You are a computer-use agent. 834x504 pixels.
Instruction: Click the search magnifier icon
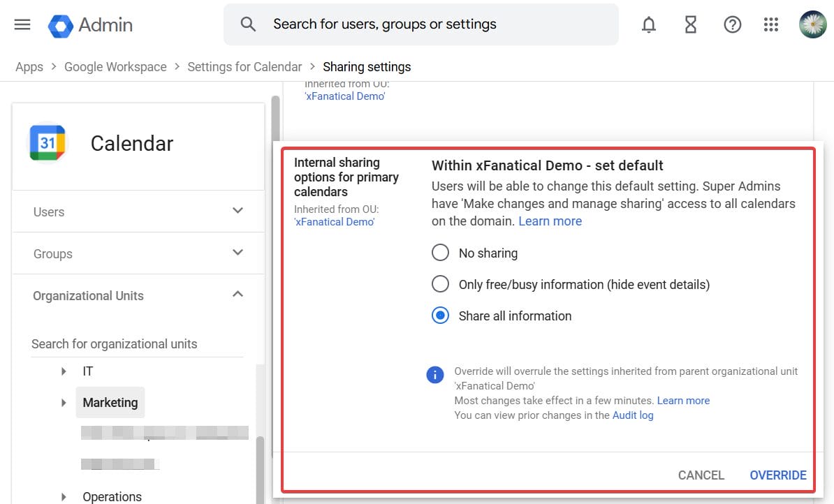click(x=248, y=24)
